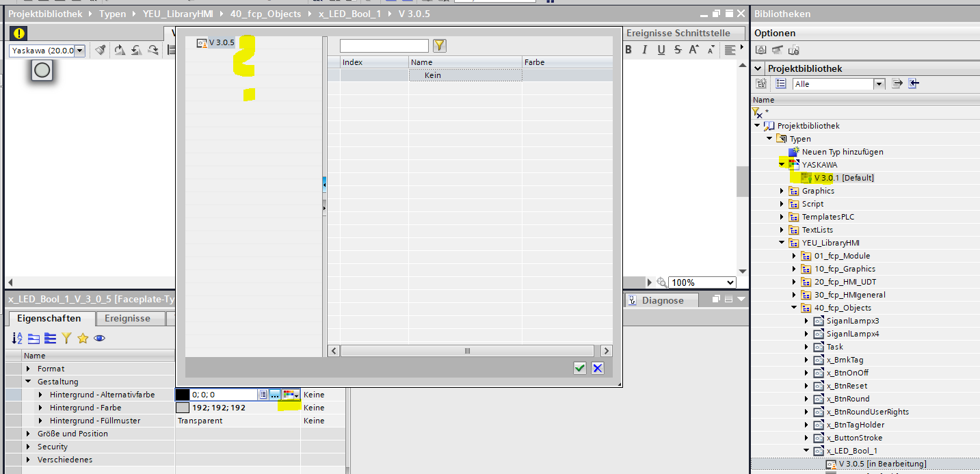This screenshot has height=474, width=980.
Task: Expand the Graphics folder in library
Action: pyautogui.click(x=782, y=191)
